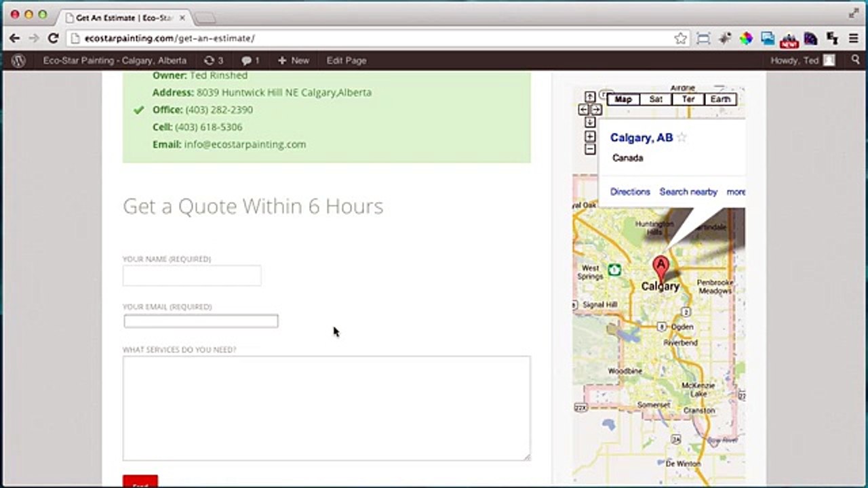The image size is (868, 488).
Task: Zoom out on the map
Action: 590,149
